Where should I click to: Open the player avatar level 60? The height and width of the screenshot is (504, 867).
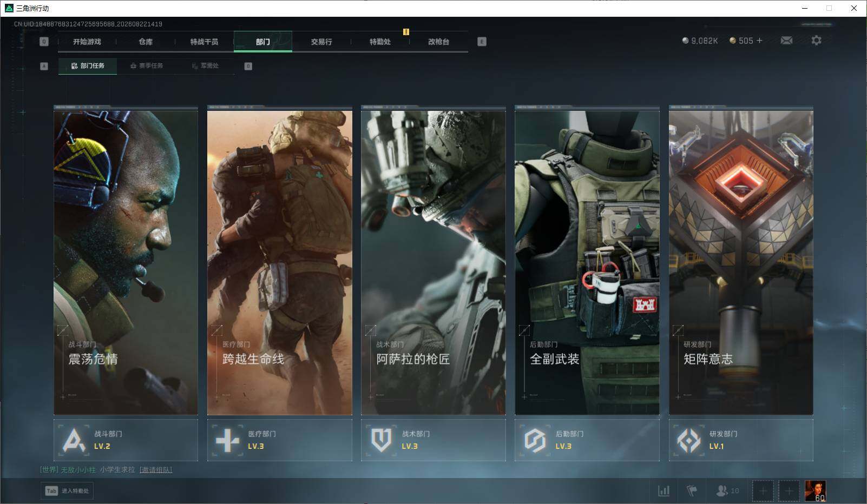tap(815, 490)
